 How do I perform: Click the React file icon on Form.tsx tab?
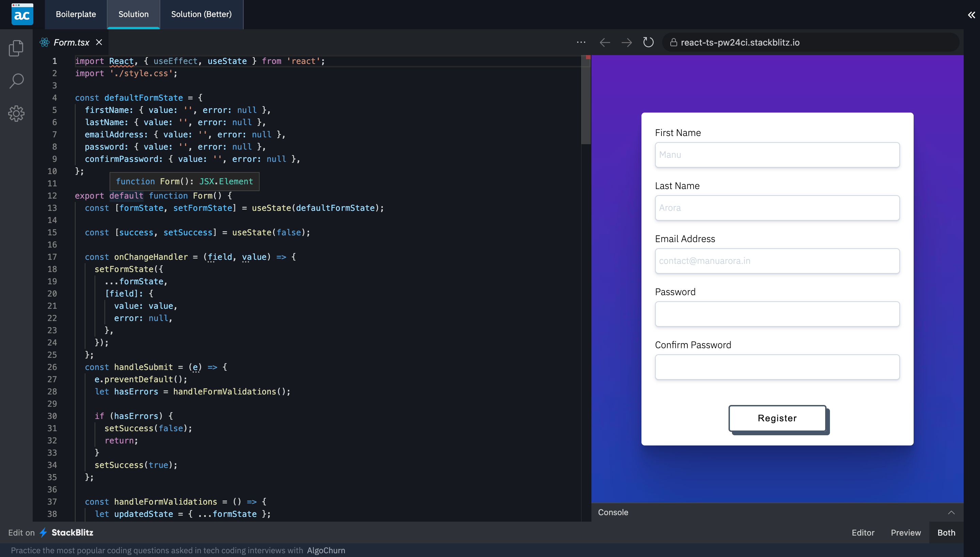click(x=45, y=42)
